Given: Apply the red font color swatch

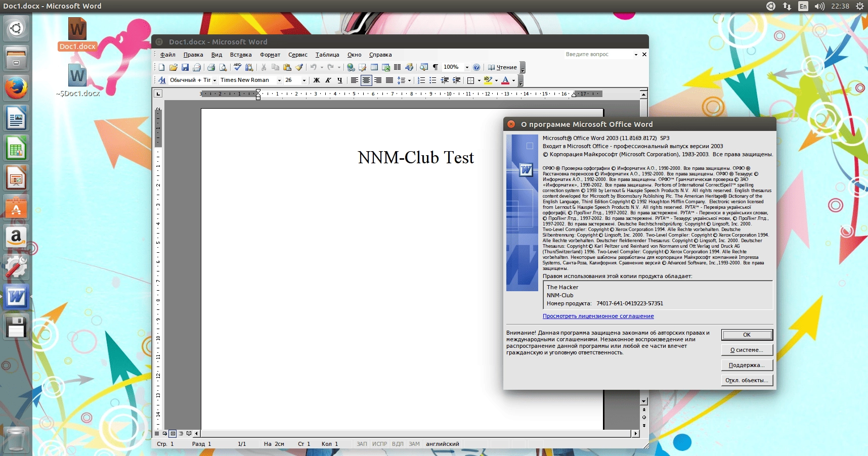Looking at the screenshot, I should [505, 80].
